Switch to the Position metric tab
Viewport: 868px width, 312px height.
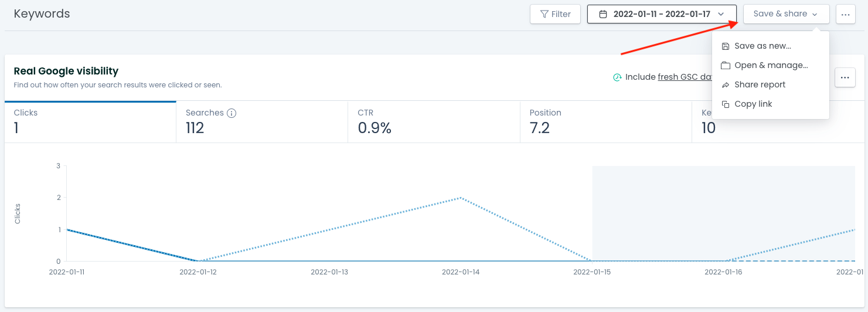[605, 121]
